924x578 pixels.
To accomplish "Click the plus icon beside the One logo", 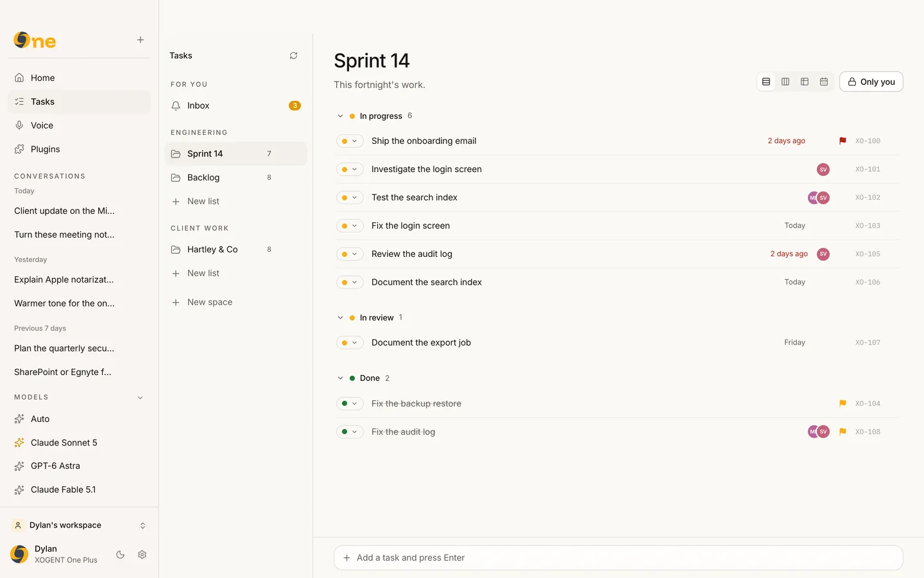I will click(x=141, y=40).
